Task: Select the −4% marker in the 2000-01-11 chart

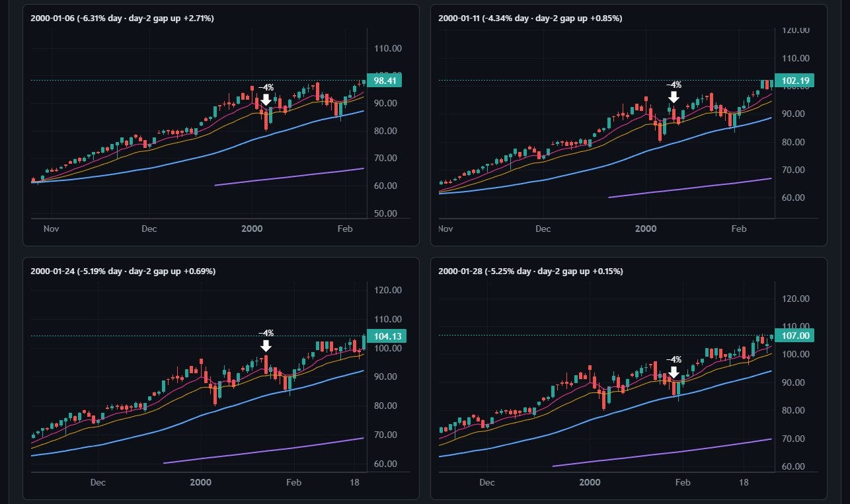Action: point(674,92)
